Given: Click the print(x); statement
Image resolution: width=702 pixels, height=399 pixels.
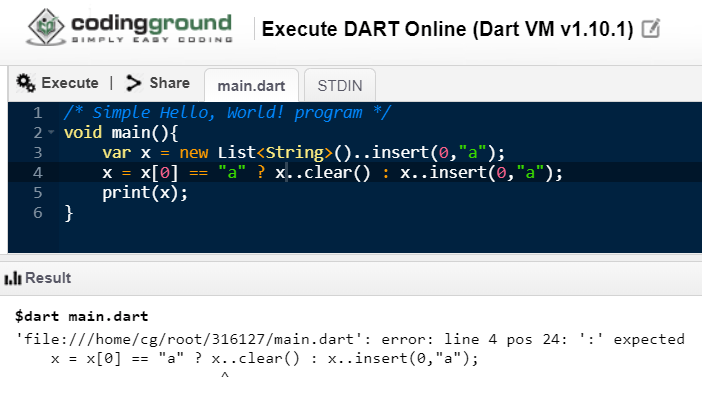Looking at the screenshot, I should pyautogui.click(x=145, y=193).
